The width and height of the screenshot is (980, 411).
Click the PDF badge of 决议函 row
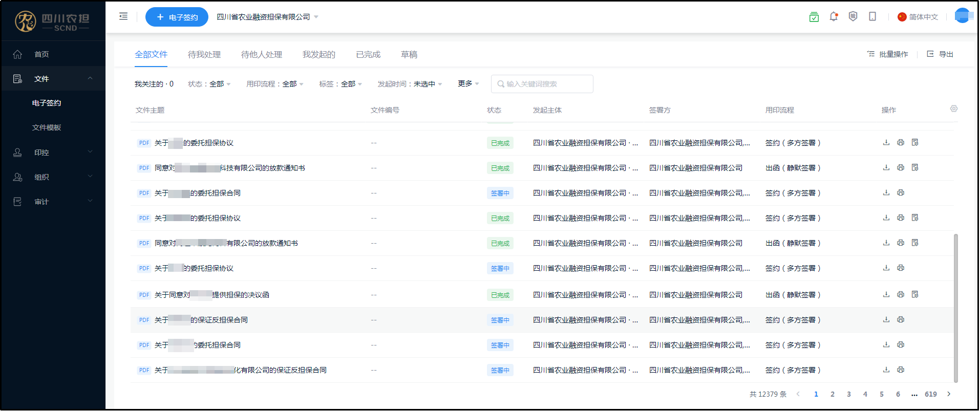pos(144,295)
